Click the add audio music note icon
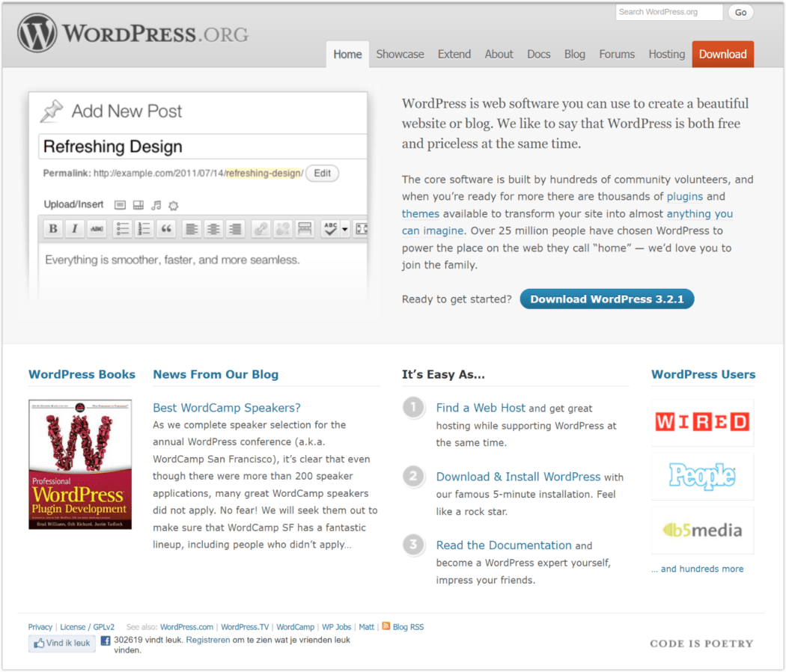 pos(156,205)
